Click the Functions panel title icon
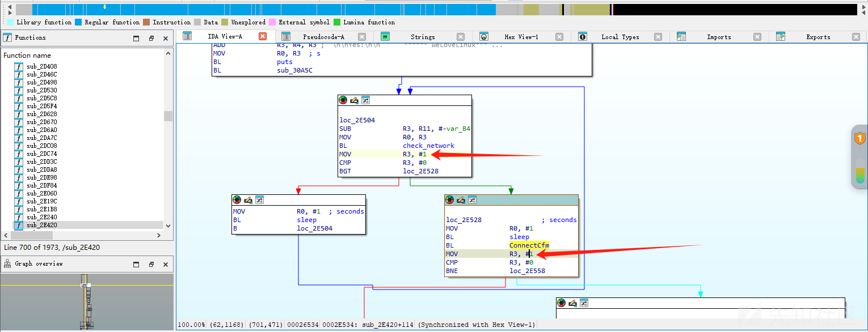The height and width of the screenshot is (332, 868). tap(7, 38)
